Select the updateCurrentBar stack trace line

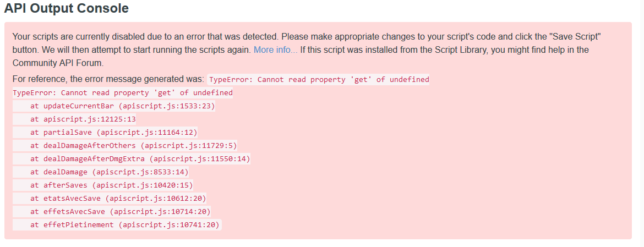122,106
